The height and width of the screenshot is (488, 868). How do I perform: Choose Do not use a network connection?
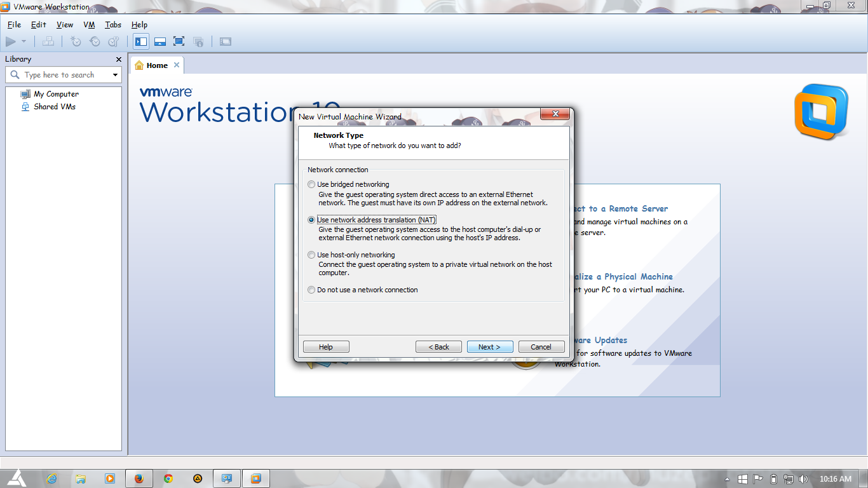point(311,290)
